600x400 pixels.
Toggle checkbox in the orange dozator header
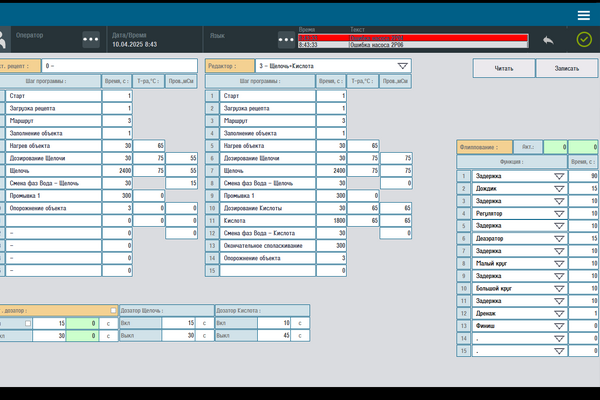tap(113, 310)
